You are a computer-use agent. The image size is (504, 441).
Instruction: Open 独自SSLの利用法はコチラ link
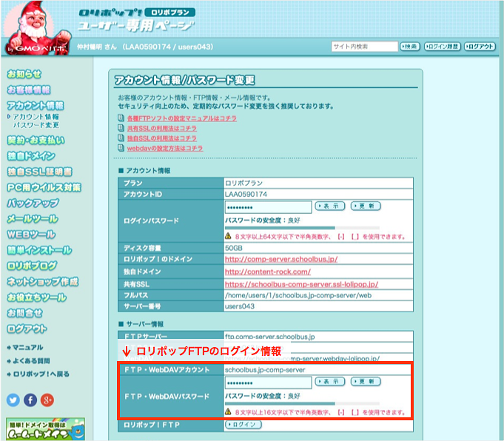(x=161, y=138)
